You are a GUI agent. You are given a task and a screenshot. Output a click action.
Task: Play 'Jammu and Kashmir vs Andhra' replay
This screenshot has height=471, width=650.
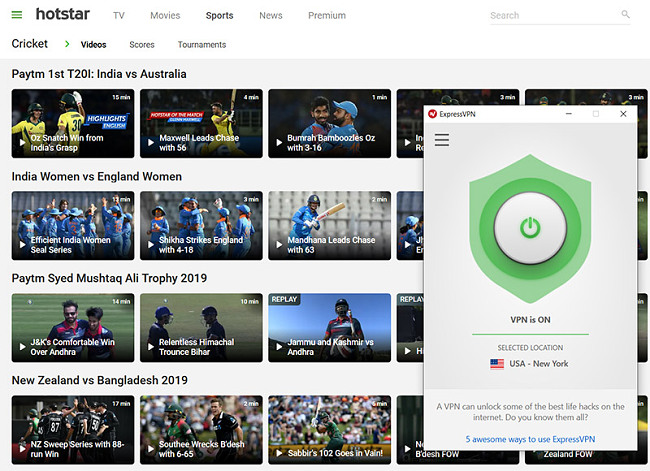tap(330, 328)
